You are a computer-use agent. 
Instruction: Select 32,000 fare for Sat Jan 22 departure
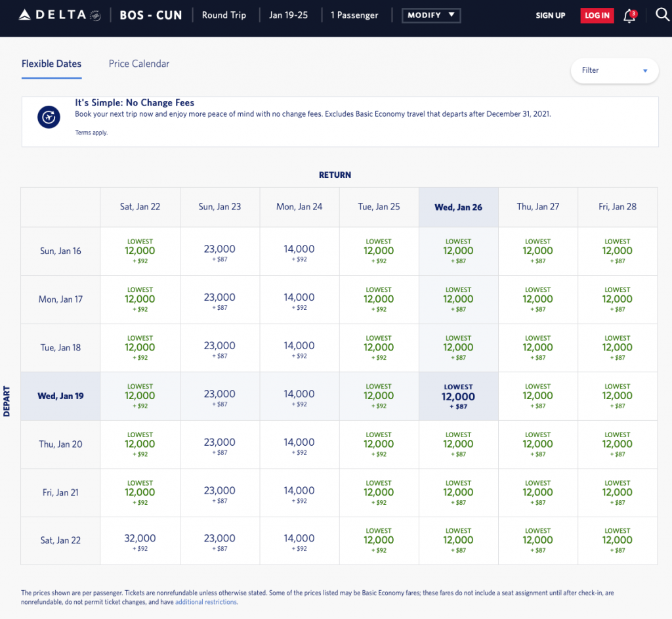point(140,540)
